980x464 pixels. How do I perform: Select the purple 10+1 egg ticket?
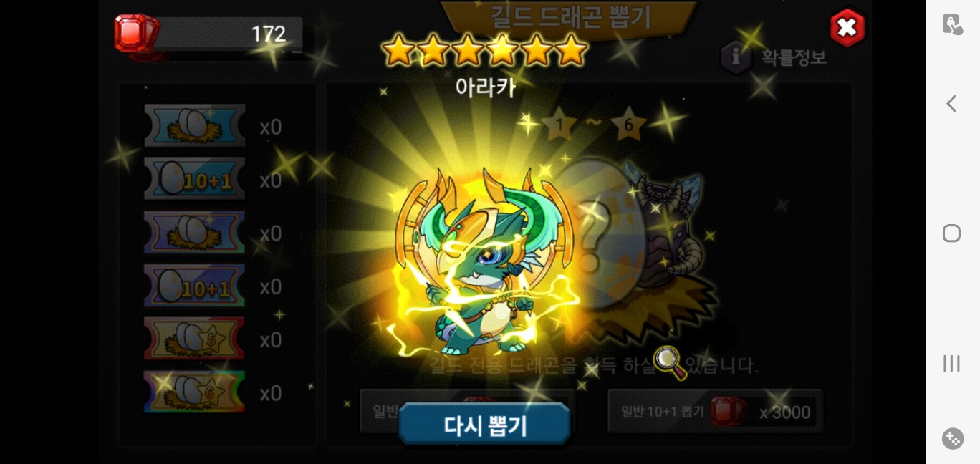click(x=195, y=286)
